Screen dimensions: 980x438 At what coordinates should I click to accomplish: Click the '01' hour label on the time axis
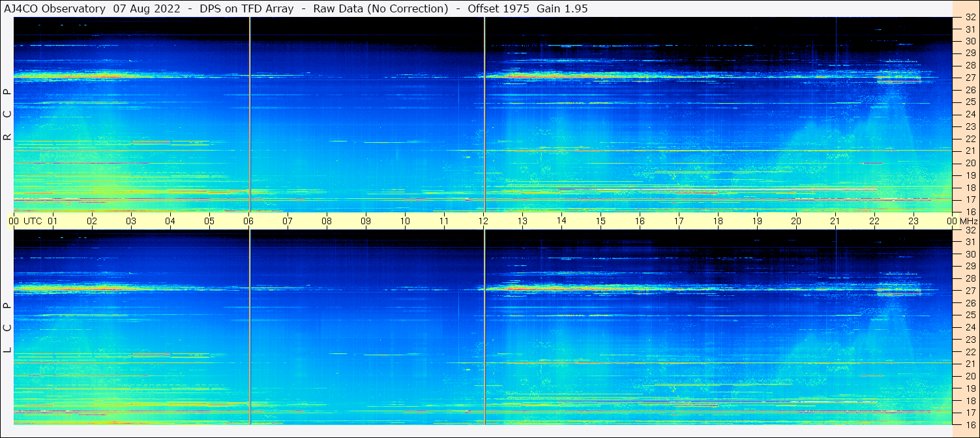[53, 221]
